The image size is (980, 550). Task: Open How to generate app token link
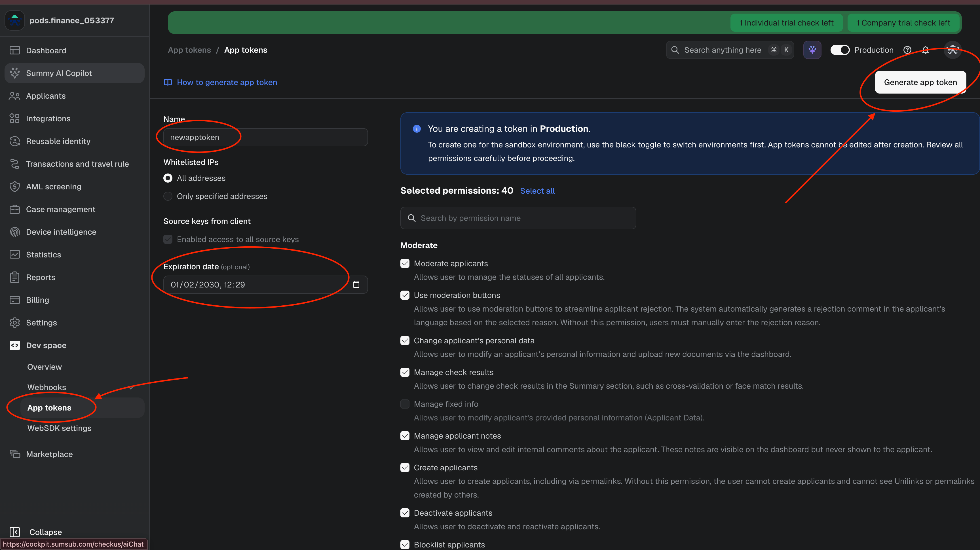tap(227, 82)
